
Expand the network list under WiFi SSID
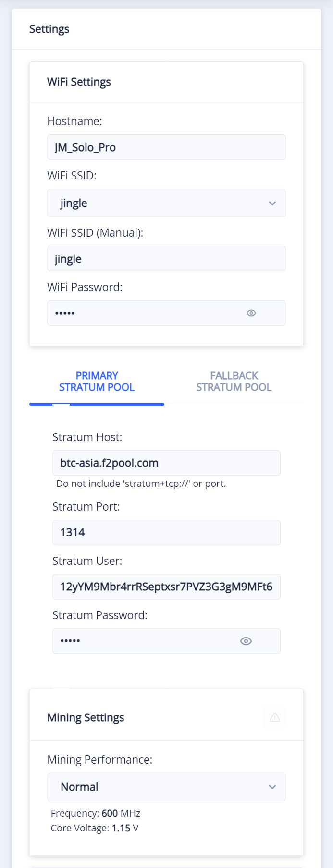coord(166,203)
